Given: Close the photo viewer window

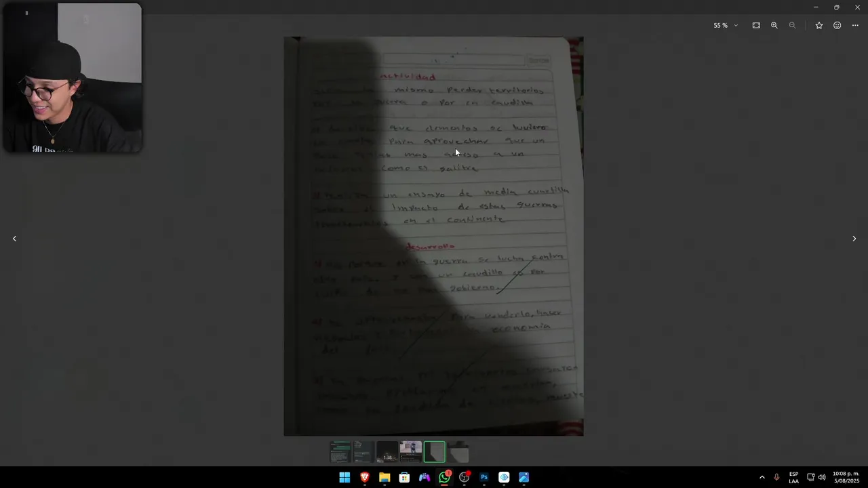Looking at the screenshot, I should (857, 7).
